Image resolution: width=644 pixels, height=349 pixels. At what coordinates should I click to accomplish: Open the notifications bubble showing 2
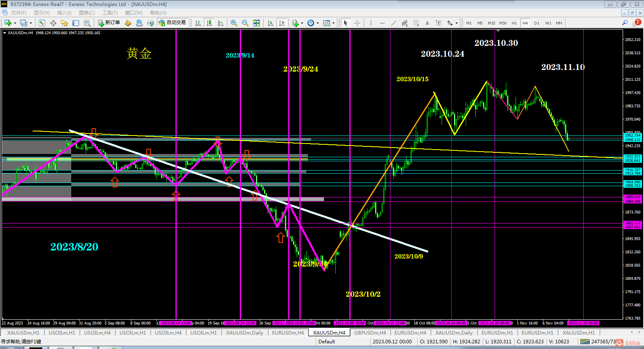[x=636, y=23]
